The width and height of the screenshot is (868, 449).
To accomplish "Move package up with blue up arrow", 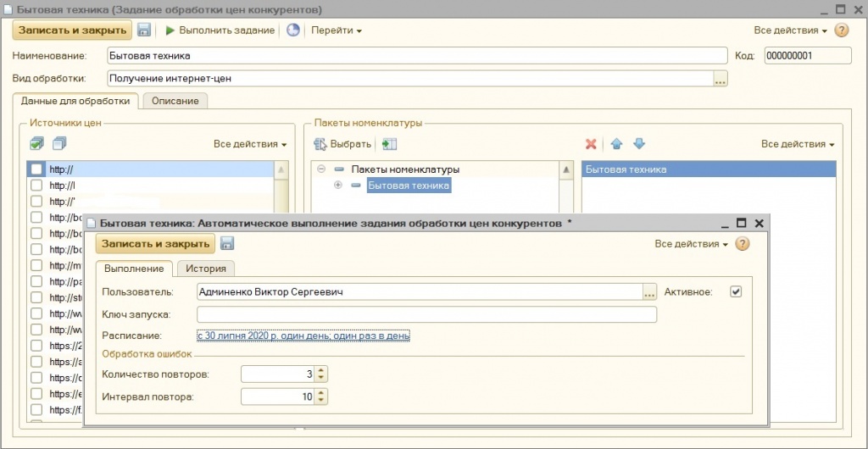I will tap(616, 144).
